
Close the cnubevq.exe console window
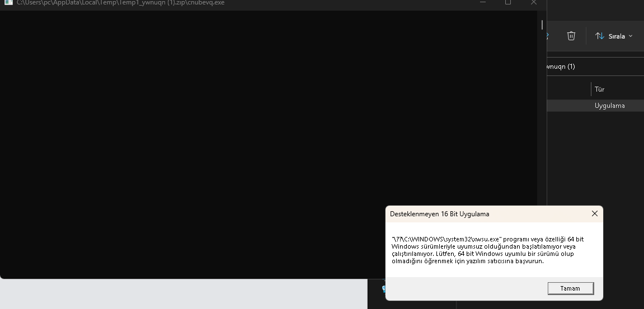[x=534, y=2]
